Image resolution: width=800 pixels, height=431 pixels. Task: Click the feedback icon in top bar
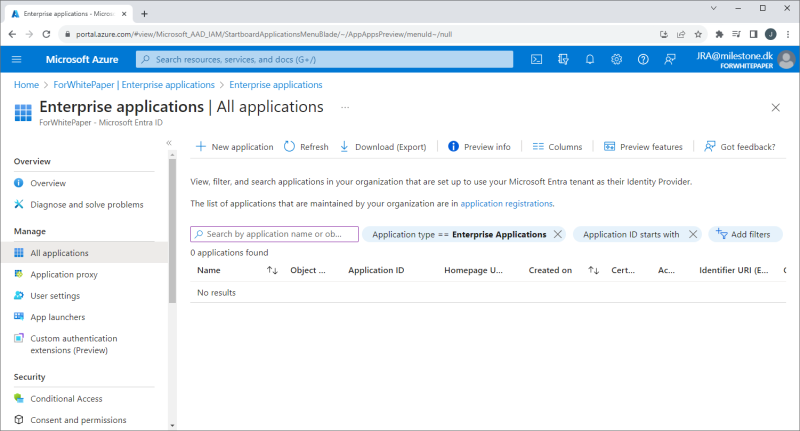[669, 59]
